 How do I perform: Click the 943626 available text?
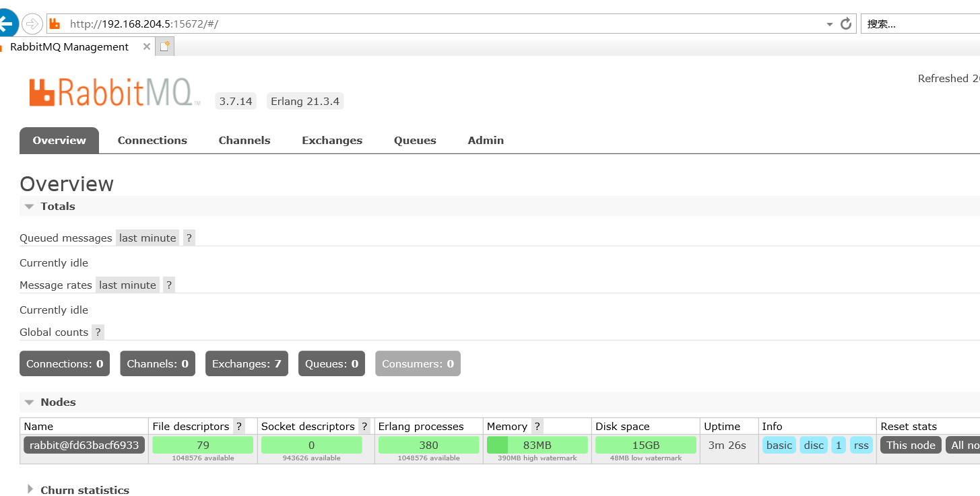(312, 458)
